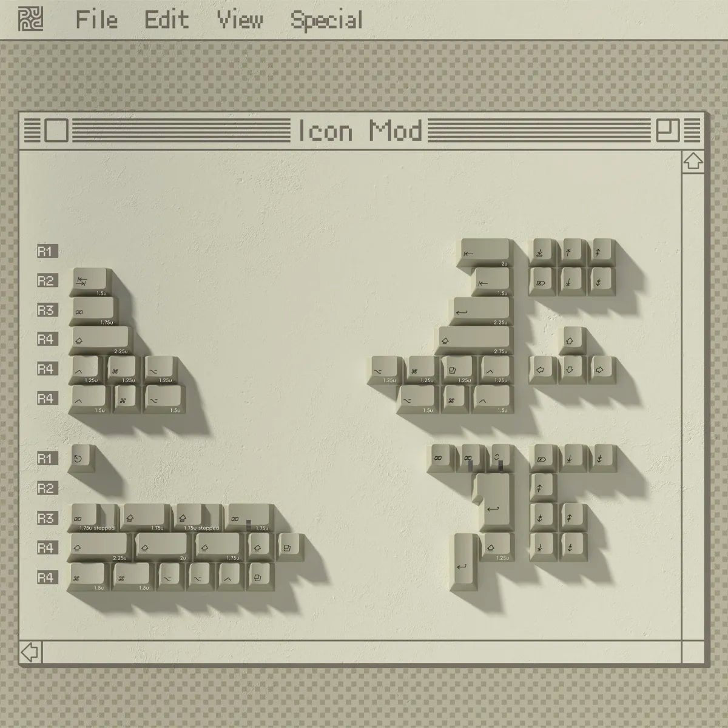
Task: Open the View menu
Action: [240, 19]
